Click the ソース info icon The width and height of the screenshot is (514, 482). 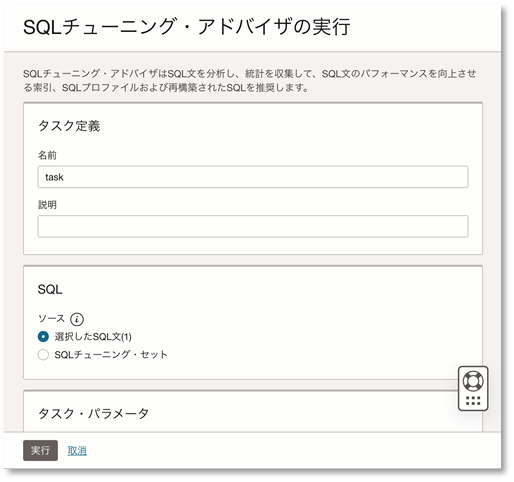click(x=77, y=319)
